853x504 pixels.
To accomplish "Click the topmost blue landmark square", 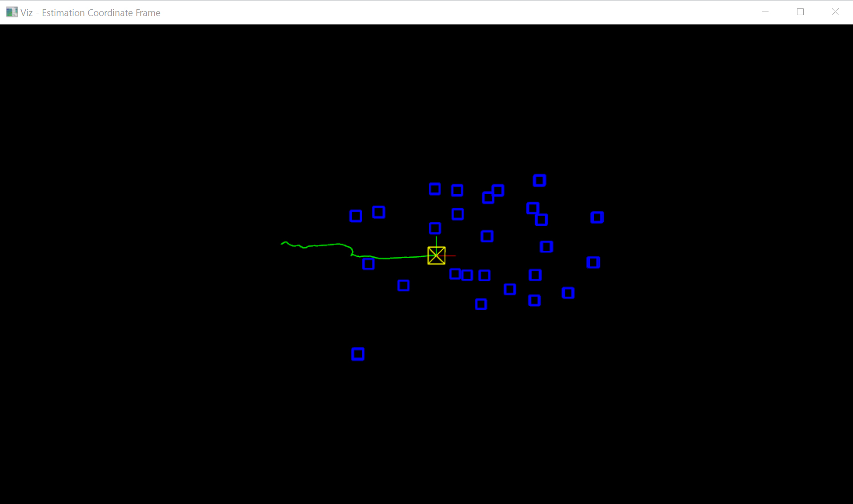I will tap(539, 180).
